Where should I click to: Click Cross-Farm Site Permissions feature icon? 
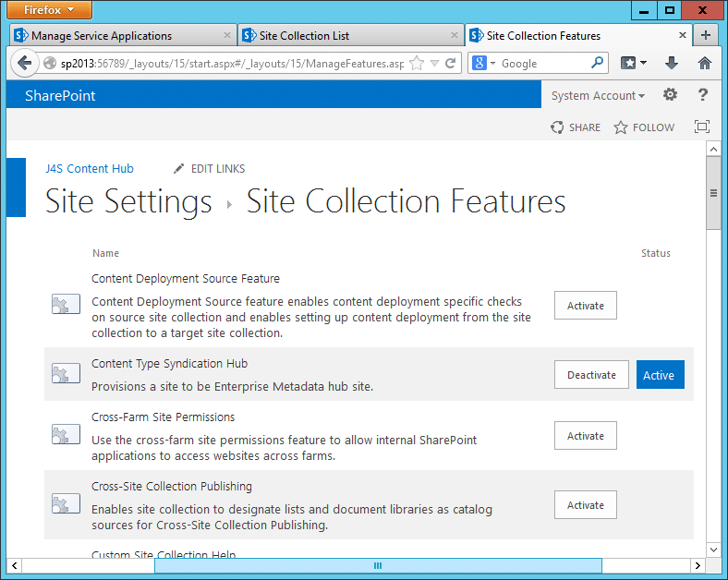coord(66,434)
